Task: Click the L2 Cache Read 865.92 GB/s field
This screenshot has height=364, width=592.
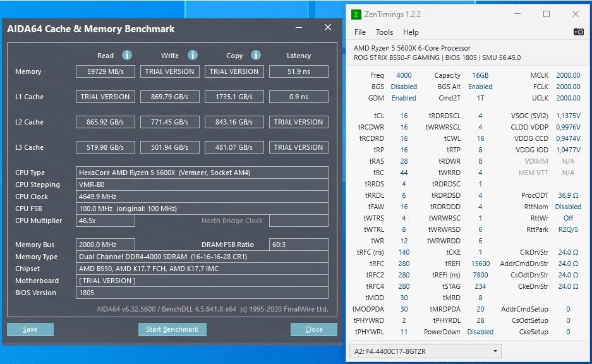Action: click(x=106, y=122)
